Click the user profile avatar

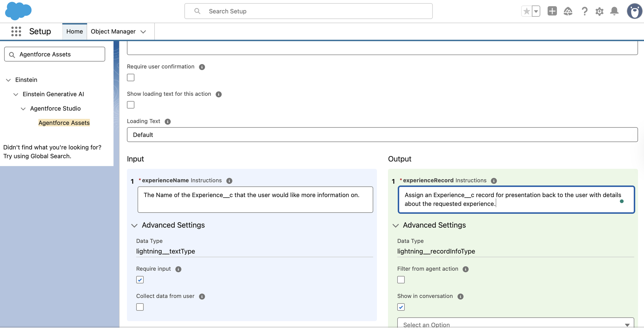634,11
